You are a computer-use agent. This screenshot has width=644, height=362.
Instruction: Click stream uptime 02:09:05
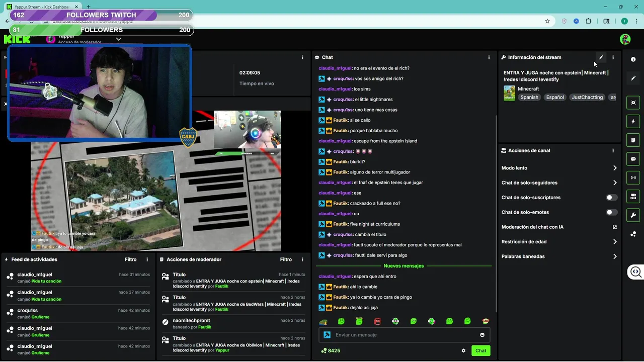[x=250, y=73]
